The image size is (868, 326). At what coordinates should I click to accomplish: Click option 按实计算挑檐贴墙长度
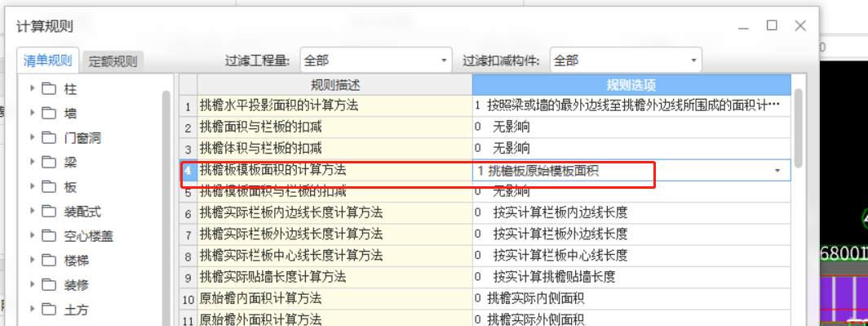[631, 277]
